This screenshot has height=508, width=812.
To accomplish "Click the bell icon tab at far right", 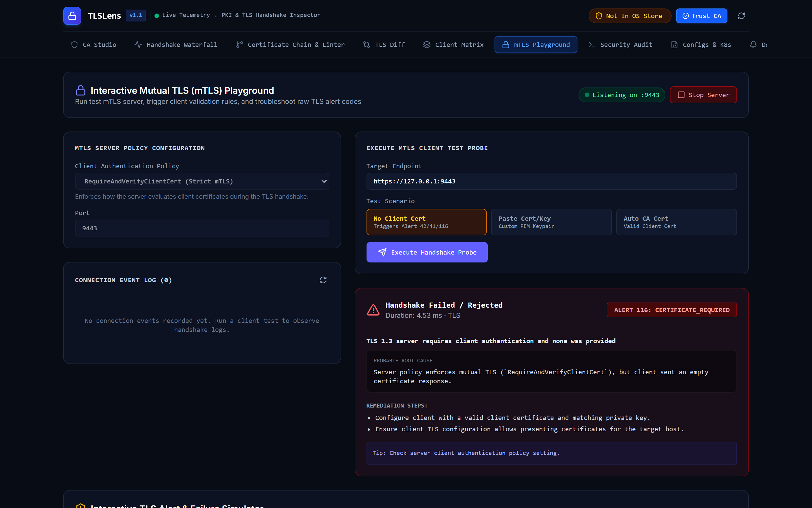I will 753,45.
